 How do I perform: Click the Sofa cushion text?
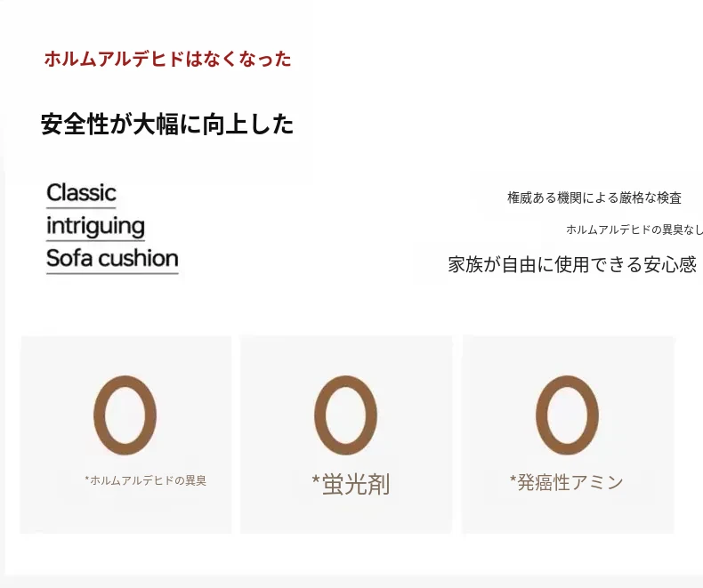tap(112, 259)
